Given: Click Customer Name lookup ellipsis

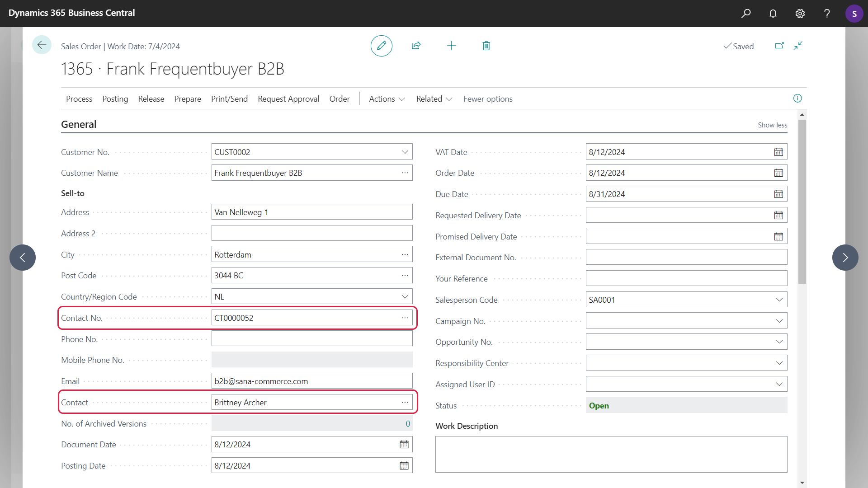Looking at the screenshot, I should (405, 173).
